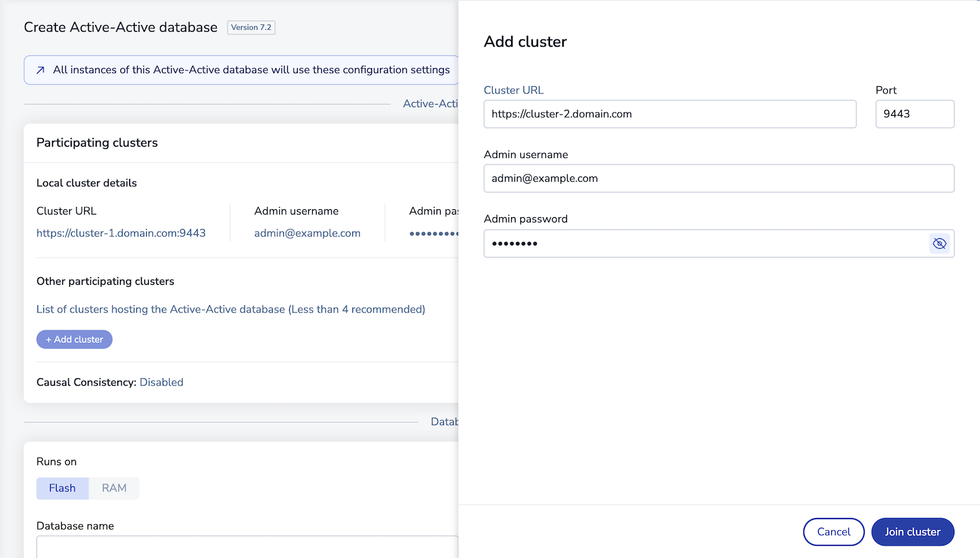Viewport: 980px width, 558px height.
Task: Focus the Cluster URL input field
Action: tap(669, 114)
